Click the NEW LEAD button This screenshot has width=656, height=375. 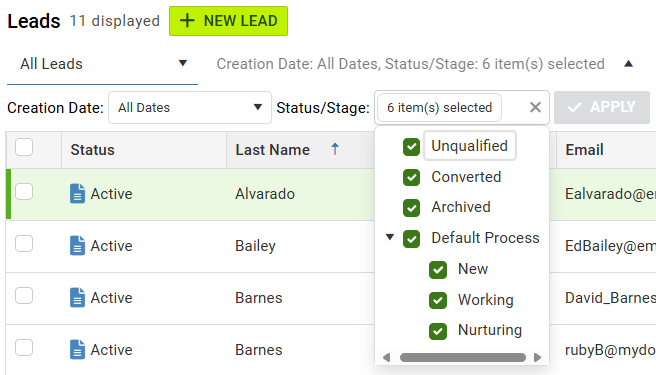coord(228,21)
